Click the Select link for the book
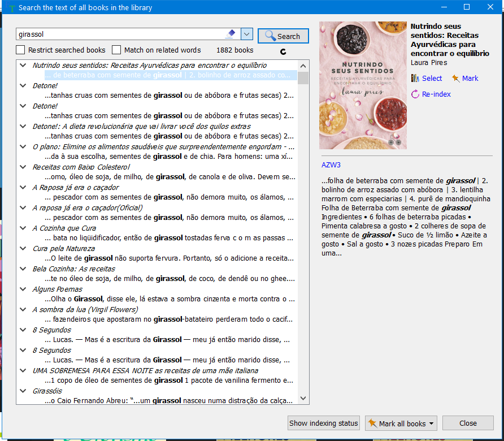The height and width of the screenshot is (441, 504). click(432, 78)
